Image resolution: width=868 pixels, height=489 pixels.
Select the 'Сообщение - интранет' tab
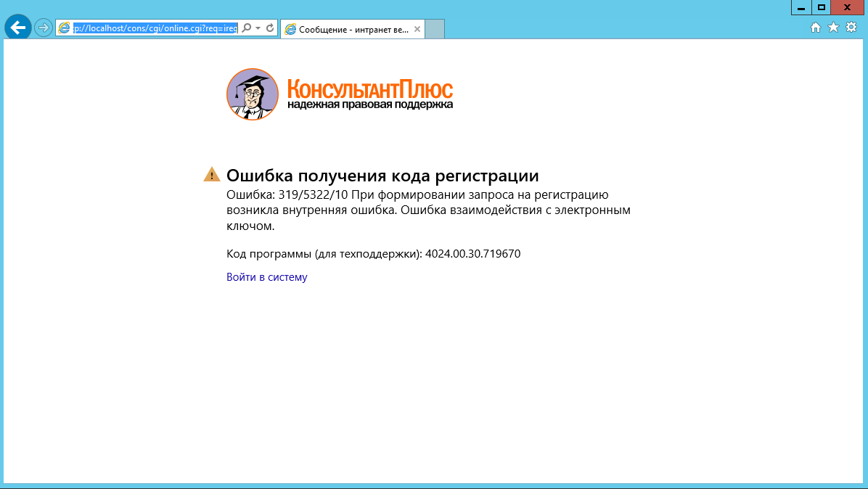coord(345,29)
